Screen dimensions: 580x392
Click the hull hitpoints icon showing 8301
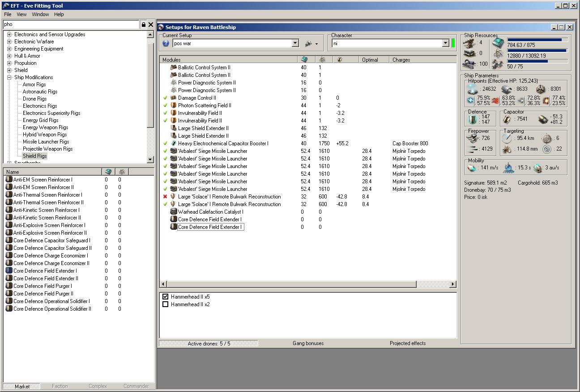tap(541, 89)
